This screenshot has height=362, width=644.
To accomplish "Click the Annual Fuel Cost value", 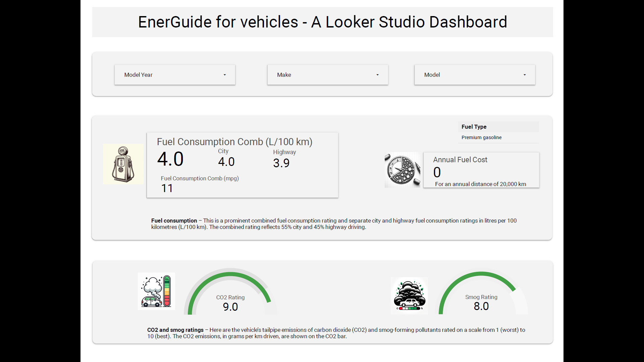I will (x=437, y=172).
